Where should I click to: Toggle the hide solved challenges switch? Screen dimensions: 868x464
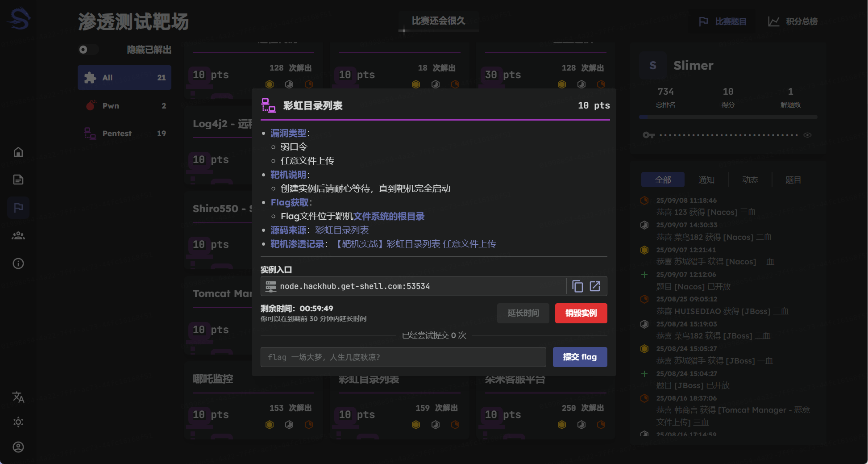click(88, 50)
